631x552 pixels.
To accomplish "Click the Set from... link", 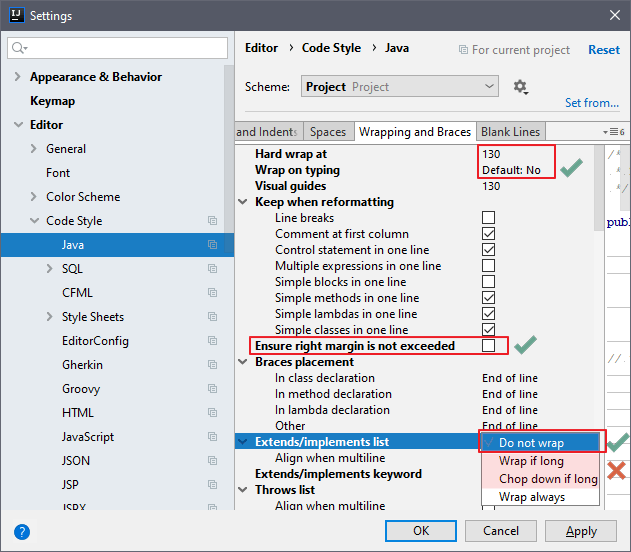I will (x=592, y=103).
